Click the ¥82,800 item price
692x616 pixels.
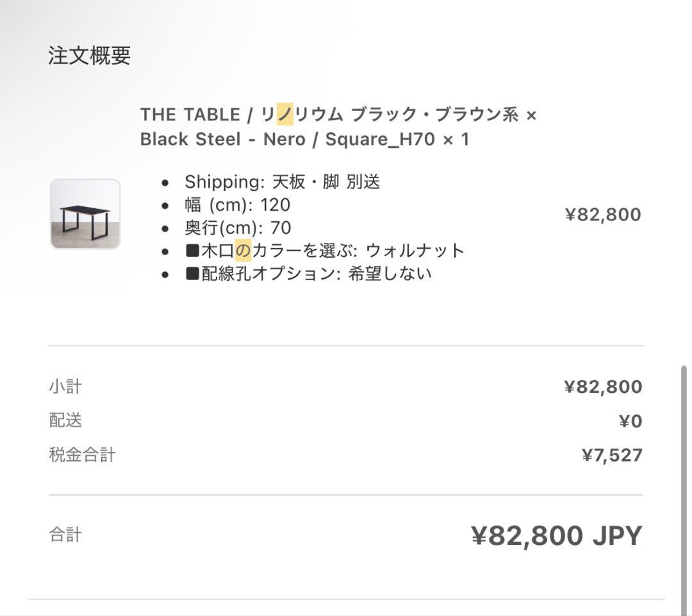(602, 213)
